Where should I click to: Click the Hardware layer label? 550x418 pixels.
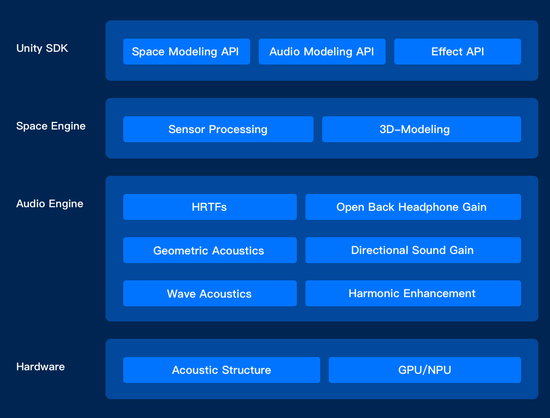40,367
